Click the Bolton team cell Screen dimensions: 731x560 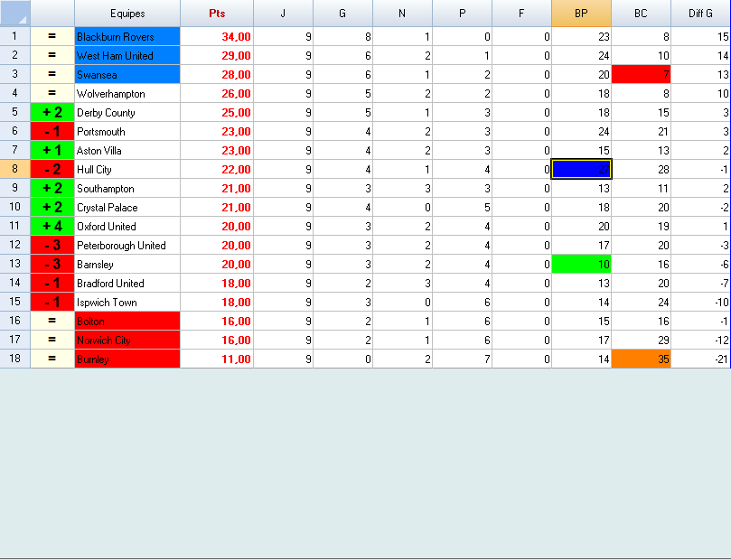coord(127,321)
